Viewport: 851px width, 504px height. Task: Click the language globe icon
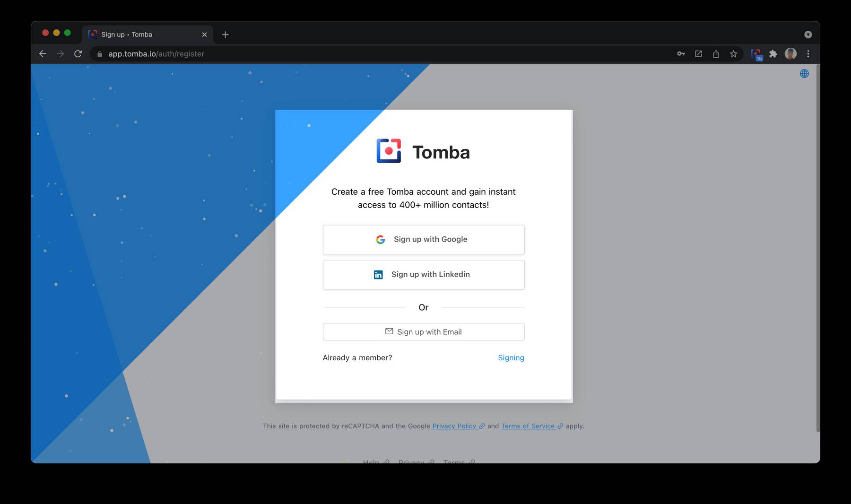point(804,73)
